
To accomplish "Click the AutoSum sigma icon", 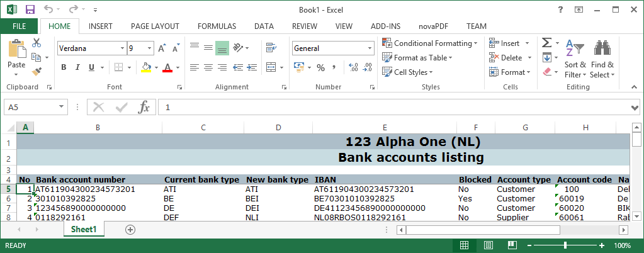I will point(546,43).
